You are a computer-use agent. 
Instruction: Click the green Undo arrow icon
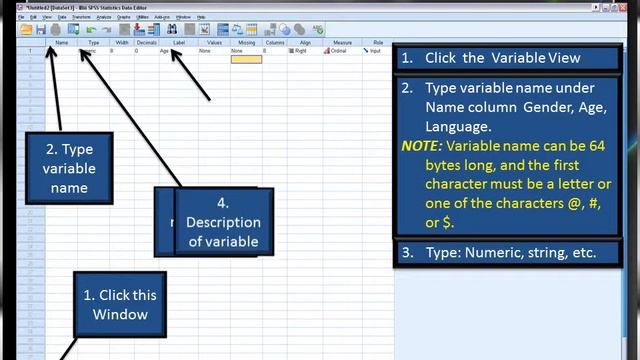point(91,30)
